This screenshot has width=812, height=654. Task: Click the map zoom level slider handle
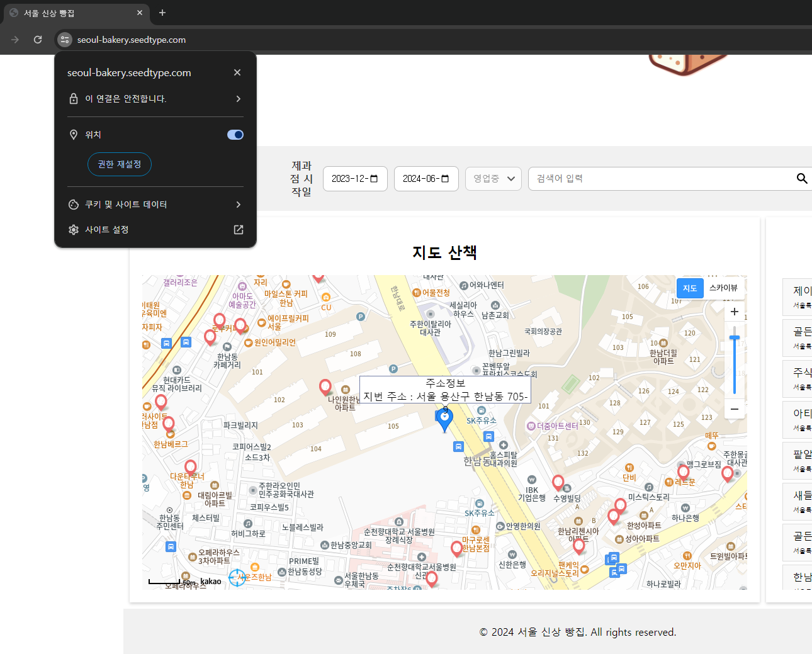[x=734, y=339]
